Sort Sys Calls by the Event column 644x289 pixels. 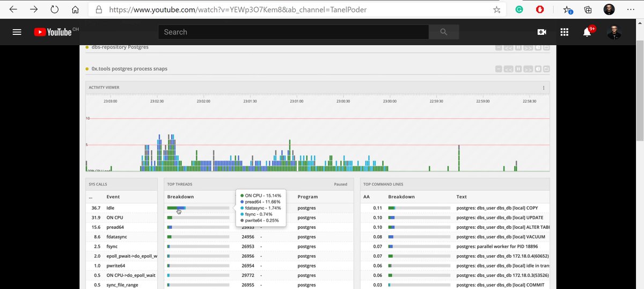click(x=113, y=197)
